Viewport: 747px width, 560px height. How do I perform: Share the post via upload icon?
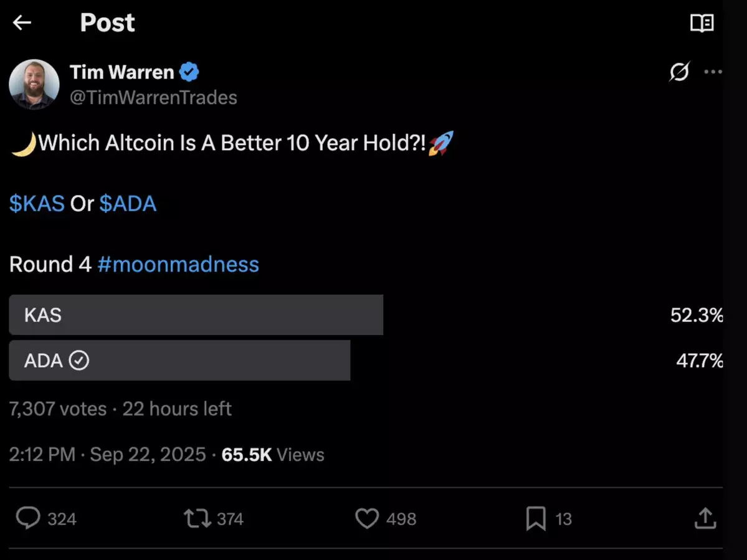click(705, 518)
